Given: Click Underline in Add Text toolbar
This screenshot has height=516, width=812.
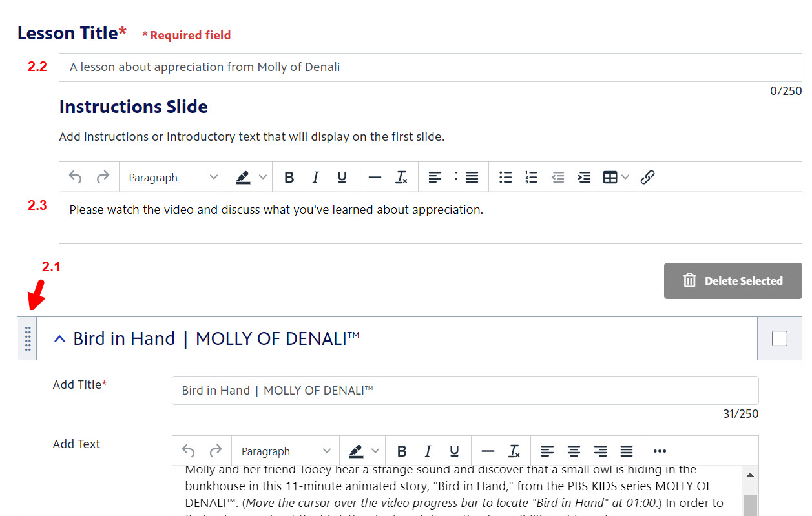Looking at the screenshot, I should (x=454, y=451).
